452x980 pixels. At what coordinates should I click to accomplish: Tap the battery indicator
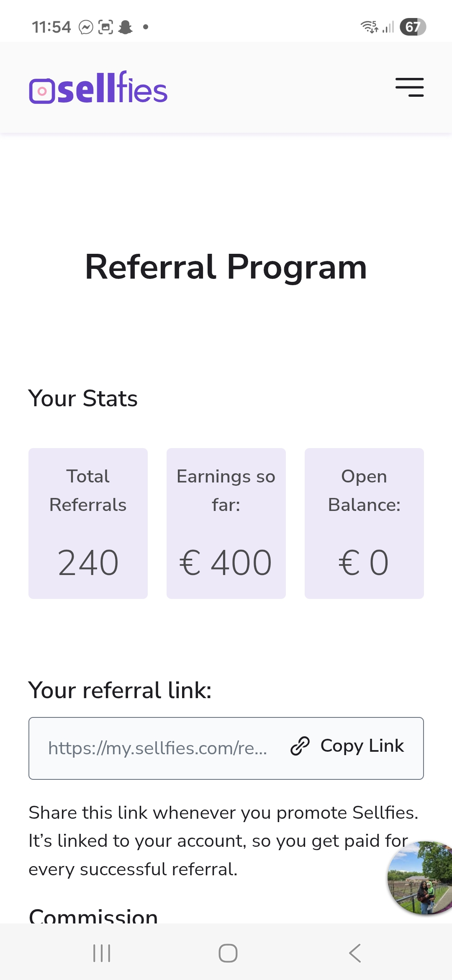coord(413,27)
